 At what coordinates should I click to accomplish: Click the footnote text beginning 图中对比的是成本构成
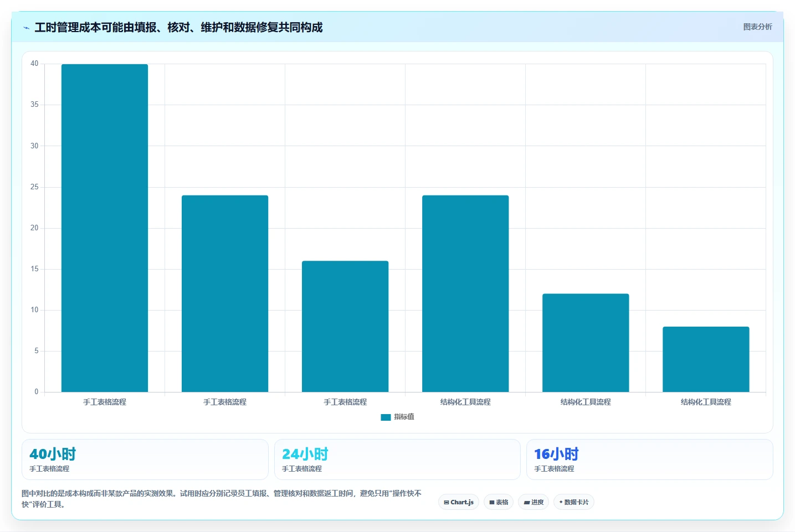pyautogui.click(x=222, y=499)
